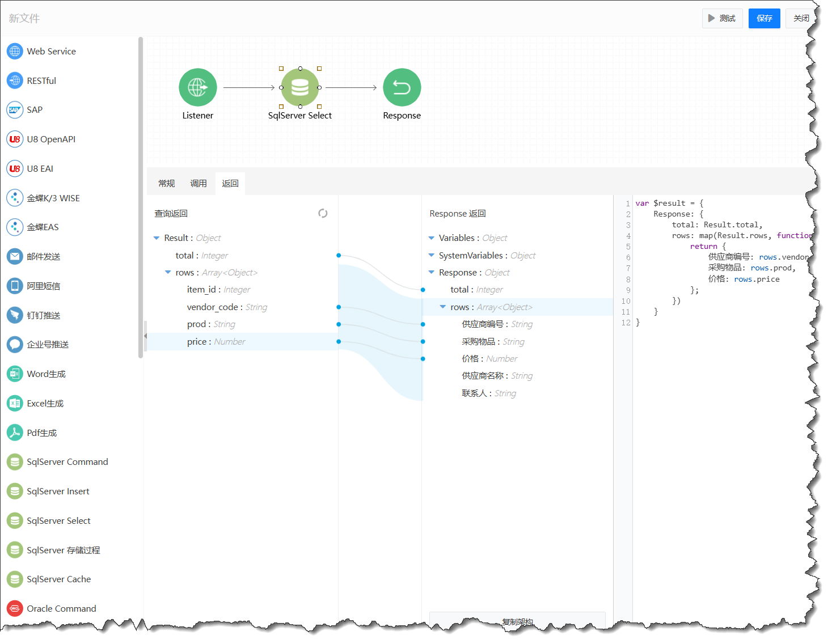Select the Response node on canvas
This screenshot has width=832, height=644.
coord(402,87)
